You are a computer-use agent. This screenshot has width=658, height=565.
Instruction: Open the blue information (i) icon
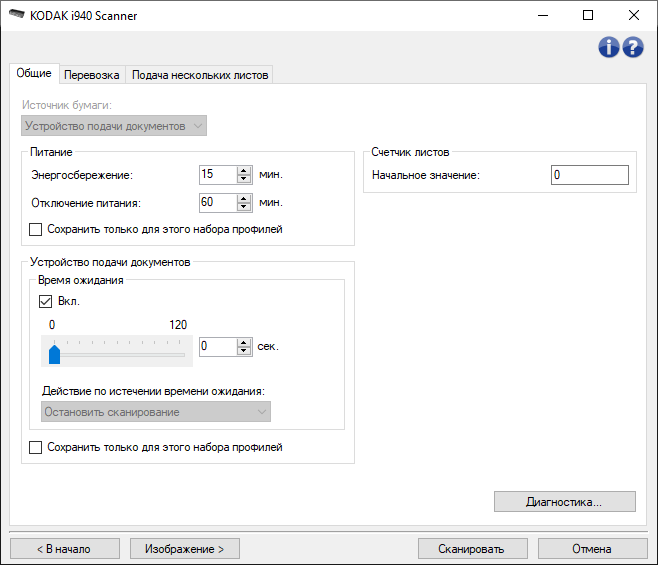pyautogui.click(x=608, y=47)
